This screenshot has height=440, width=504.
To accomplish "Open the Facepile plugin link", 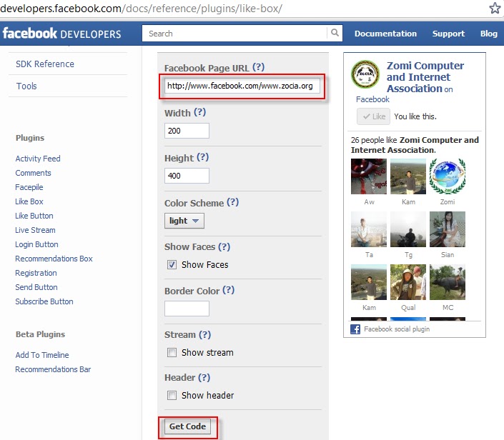I will tap(29, 187).
